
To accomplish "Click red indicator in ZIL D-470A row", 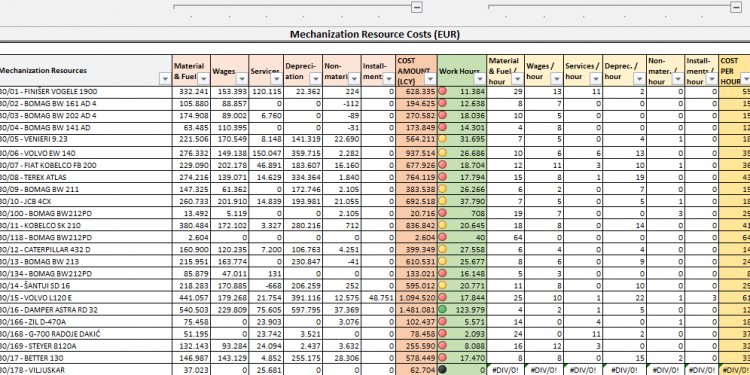I will (443, 322).
